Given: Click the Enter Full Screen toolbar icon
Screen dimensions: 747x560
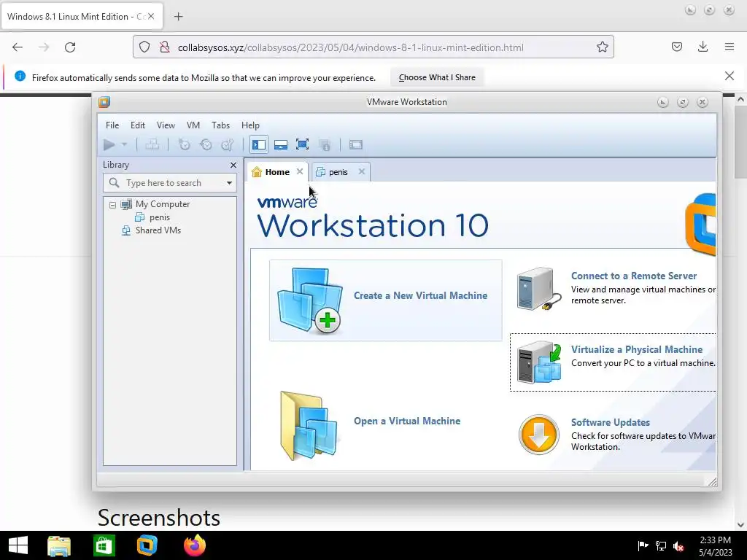Looking at the screenshot, I should pos(302,144).
